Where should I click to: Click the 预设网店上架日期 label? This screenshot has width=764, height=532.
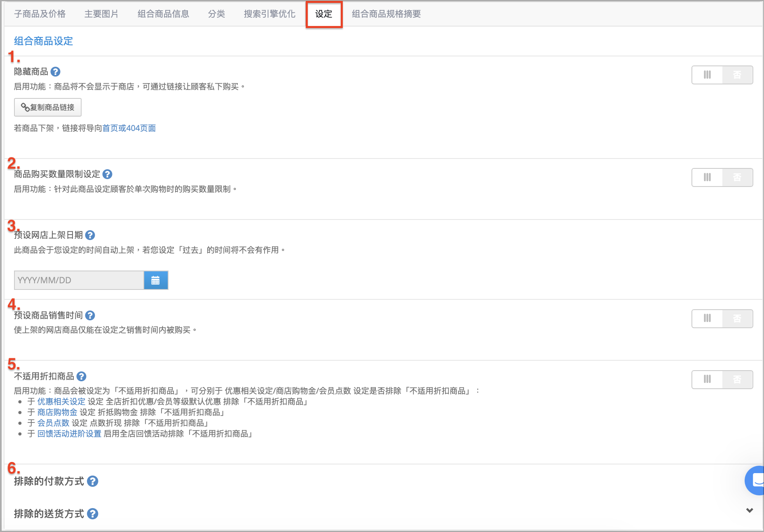49,235
